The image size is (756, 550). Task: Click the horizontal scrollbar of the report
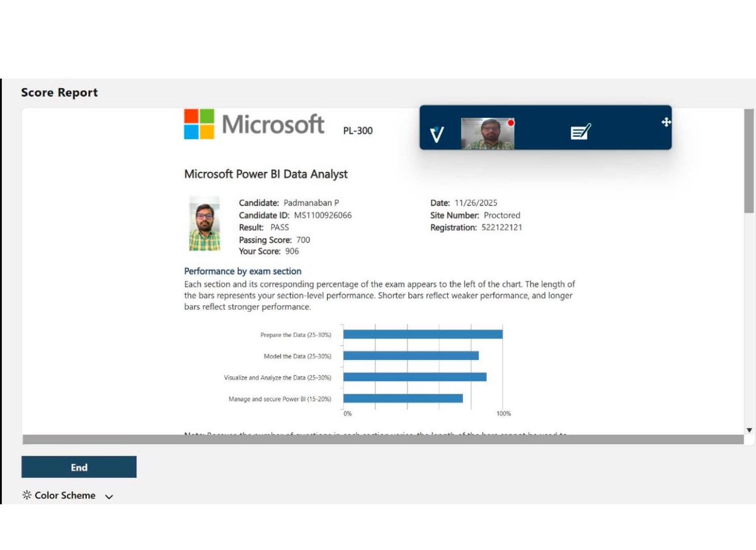[383, 440]
